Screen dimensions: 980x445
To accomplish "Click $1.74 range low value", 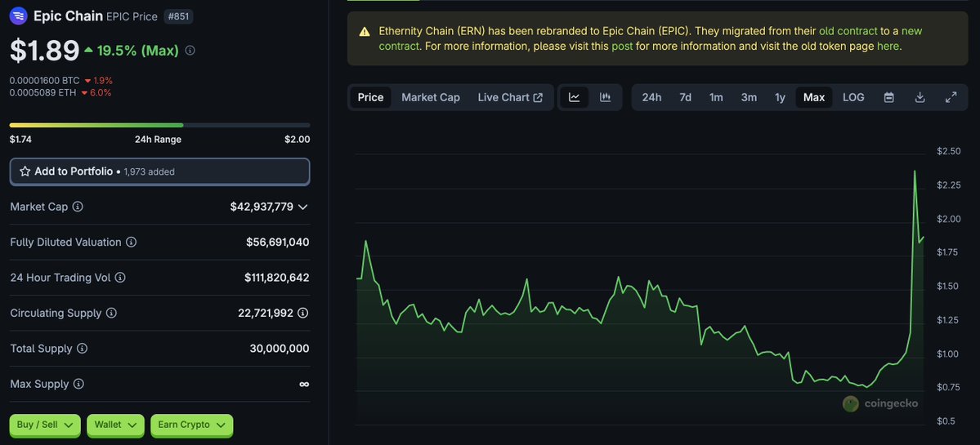I will tap(20, 139).
